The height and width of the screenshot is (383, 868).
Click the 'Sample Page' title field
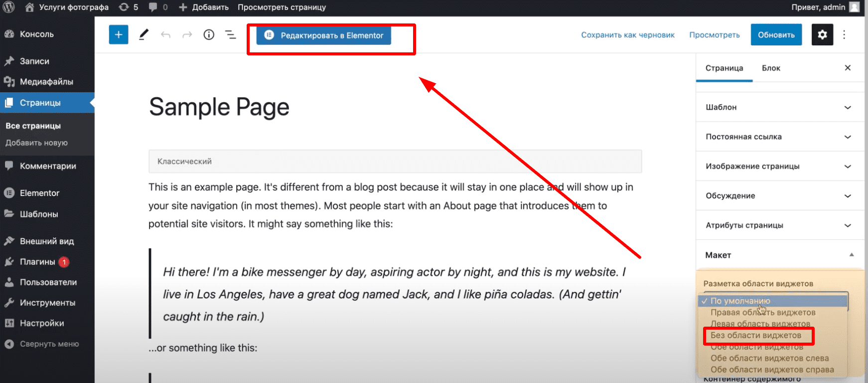219,107
